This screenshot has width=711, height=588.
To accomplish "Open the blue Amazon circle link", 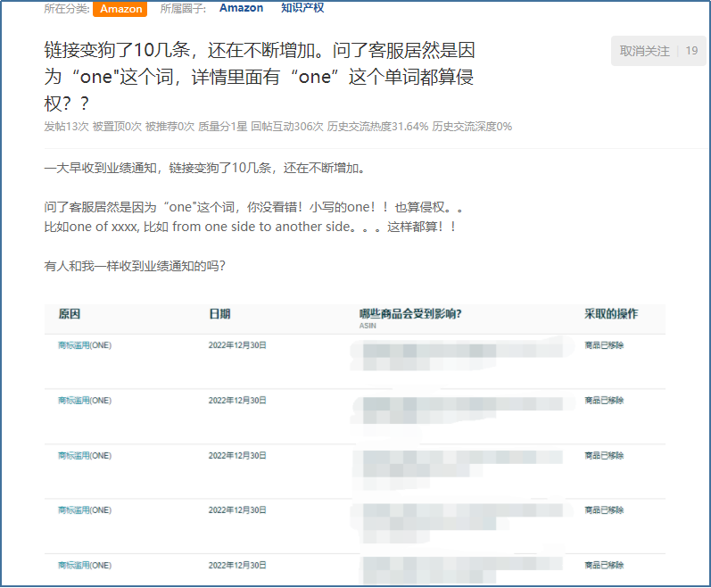I will click(241, 8).
